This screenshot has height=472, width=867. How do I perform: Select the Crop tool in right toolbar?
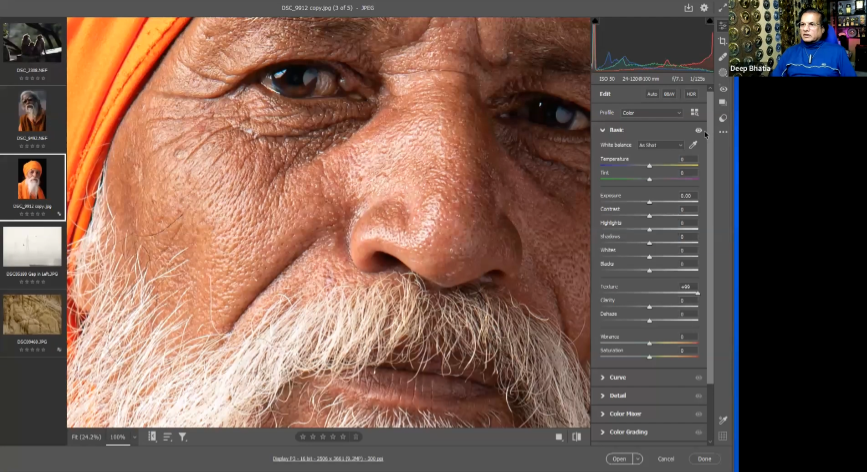(723, 41)
